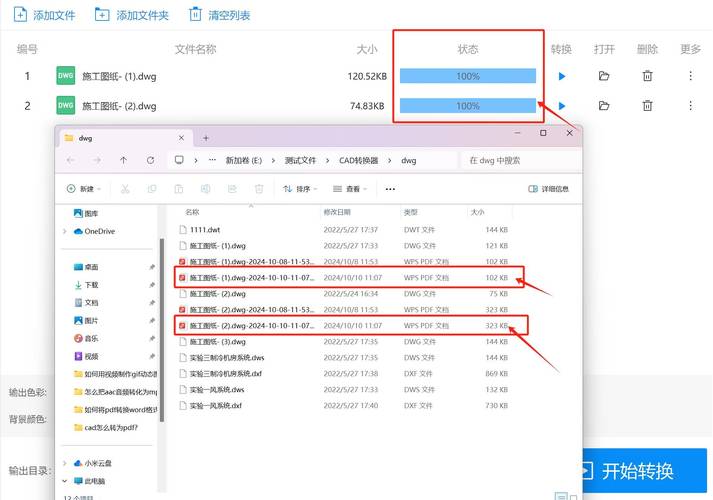713x500 pixels.
Task: Toggle the 详细信息 details pane
Action: coord(548,189)
